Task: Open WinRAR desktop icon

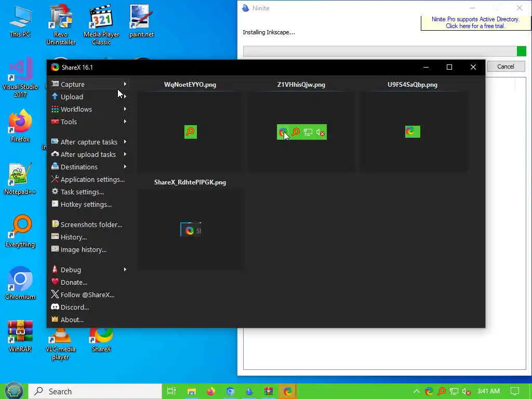Action: click(20, 336)
